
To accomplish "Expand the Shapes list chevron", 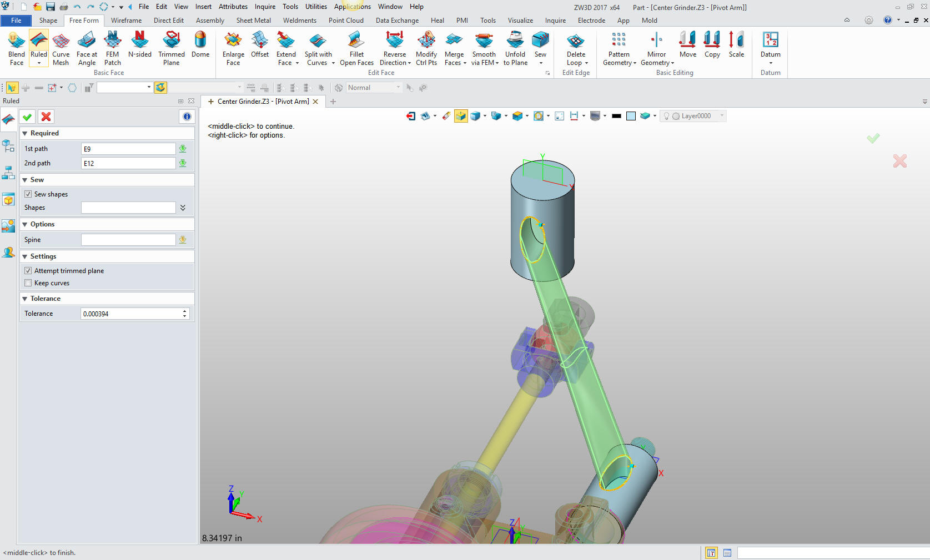I will click(183, 208).
